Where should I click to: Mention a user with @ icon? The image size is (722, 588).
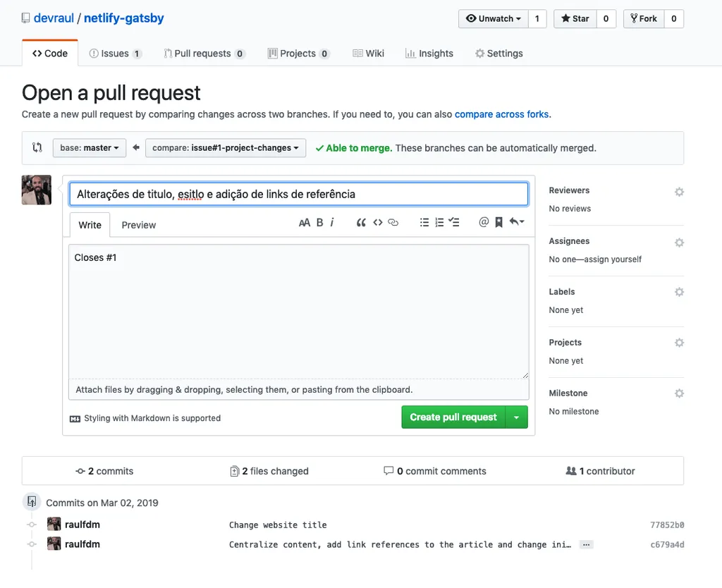484,222
